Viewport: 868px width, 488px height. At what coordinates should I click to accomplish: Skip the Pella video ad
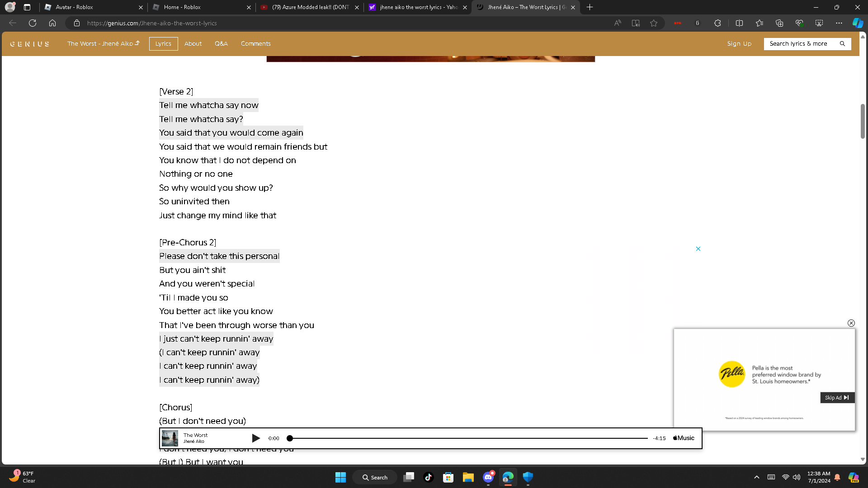pyautogui.click(x=837, y=398)
